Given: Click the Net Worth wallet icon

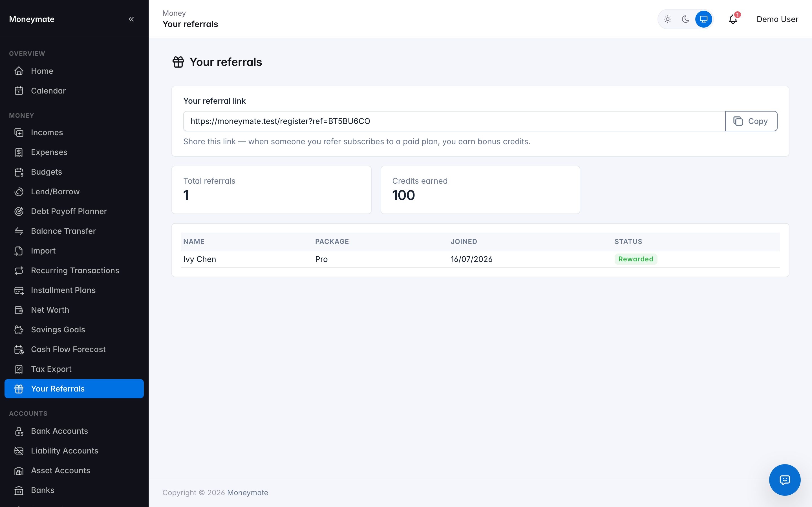Looking at the screenshot, I should [x=19, y=310].
